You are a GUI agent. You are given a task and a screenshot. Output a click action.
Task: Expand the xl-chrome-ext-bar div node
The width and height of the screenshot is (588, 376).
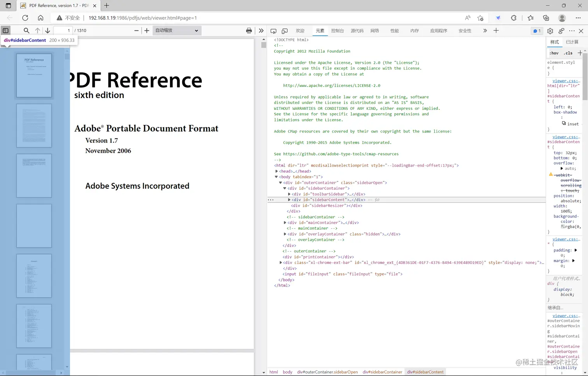pos(280,263)
